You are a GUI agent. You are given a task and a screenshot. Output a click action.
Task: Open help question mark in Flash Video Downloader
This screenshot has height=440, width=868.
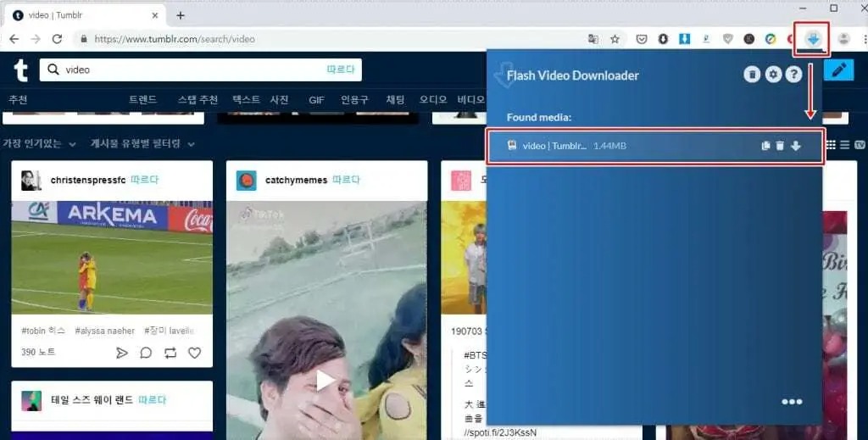coord(793,74)
